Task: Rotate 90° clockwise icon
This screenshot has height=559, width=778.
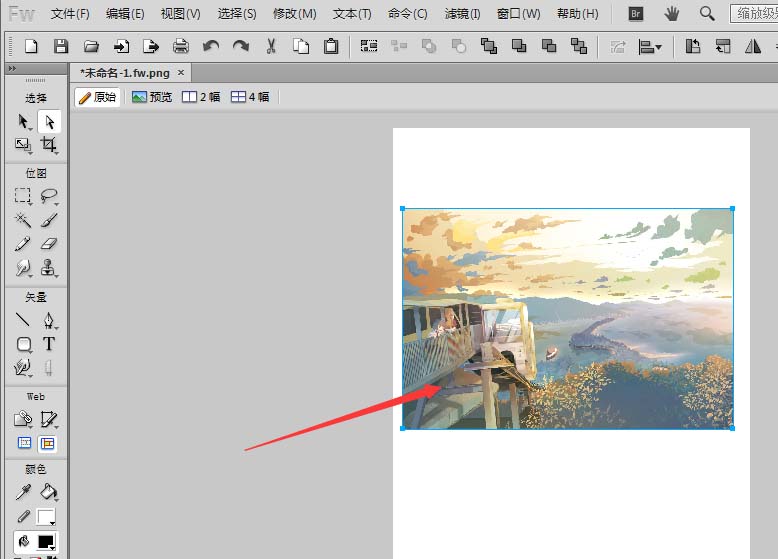Action: [723, 46]
